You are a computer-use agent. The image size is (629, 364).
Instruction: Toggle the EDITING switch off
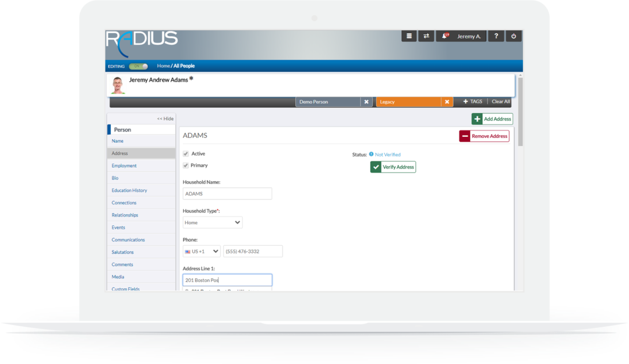138,66
